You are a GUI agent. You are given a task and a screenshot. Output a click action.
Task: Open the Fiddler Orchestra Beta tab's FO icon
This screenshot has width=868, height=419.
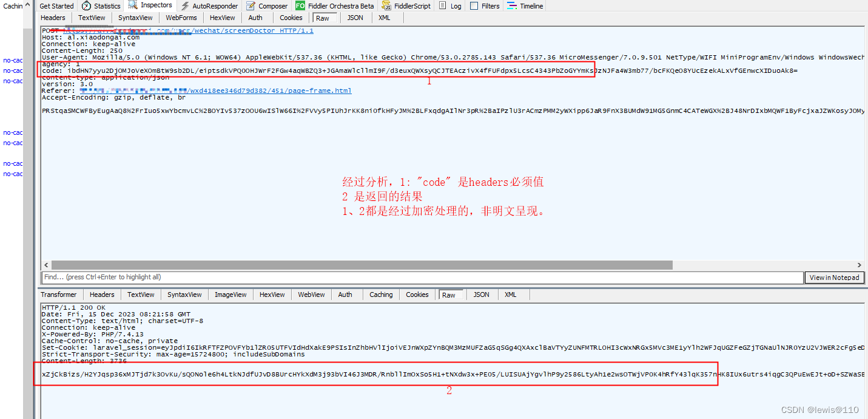click(x=300, y=5)
